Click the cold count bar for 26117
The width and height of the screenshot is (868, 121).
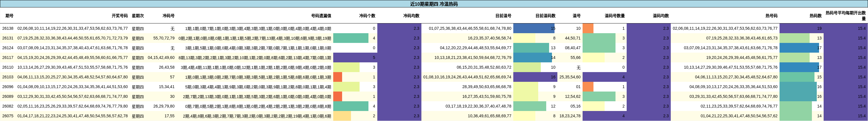tap(355, 57)
